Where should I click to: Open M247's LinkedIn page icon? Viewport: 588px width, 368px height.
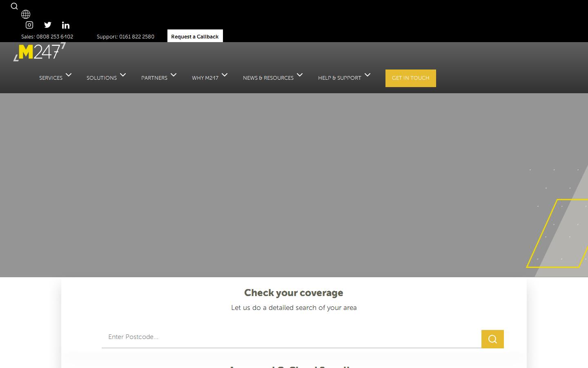point(66,25)
